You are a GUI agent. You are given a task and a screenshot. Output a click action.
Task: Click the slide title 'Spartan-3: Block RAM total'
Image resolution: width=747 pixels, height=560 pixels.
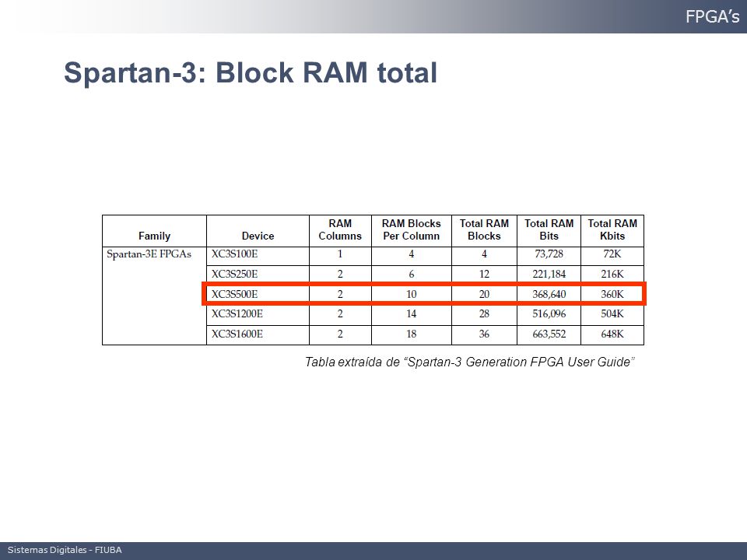pos(251,73)
